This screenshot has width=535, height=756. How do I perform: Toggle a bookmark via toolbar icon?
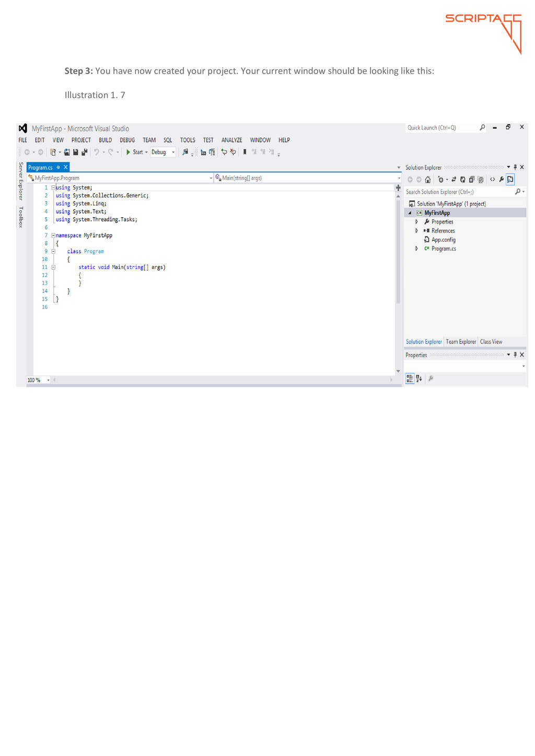click(x=245, y=152)
